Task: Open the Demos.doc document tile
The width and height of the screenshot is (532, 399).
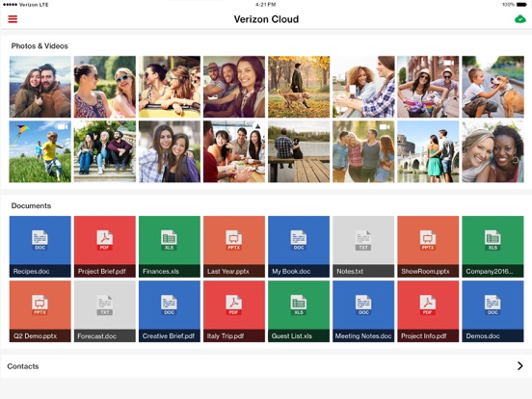Action: coord(492,311)
